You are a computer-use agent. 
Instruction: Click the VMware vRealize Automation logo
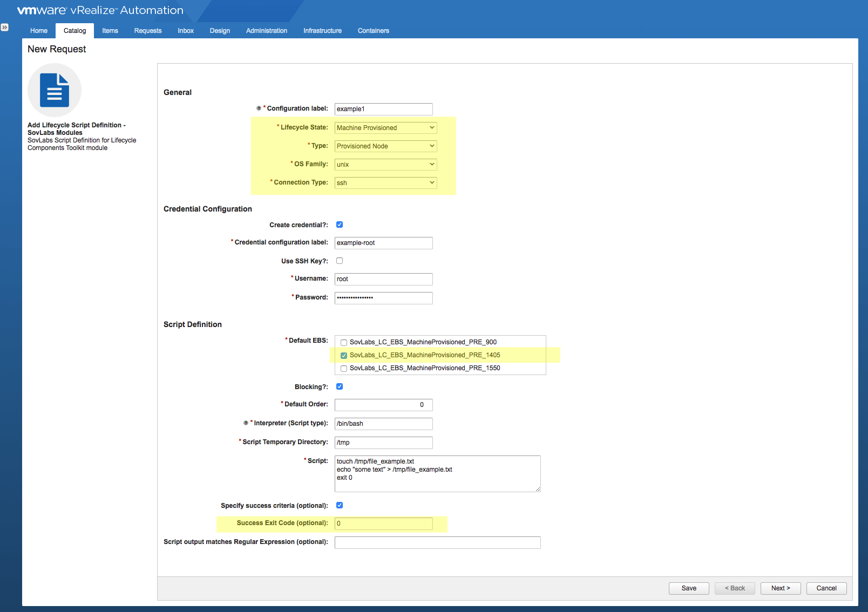coord(100,10)
